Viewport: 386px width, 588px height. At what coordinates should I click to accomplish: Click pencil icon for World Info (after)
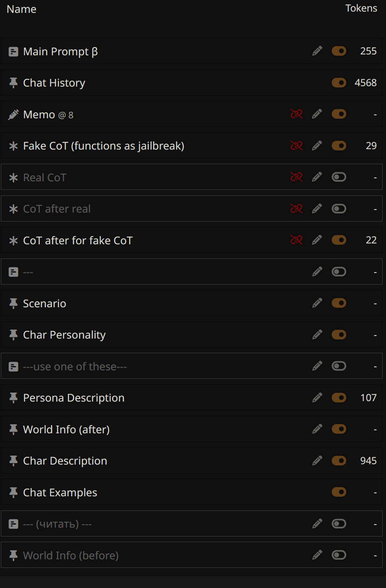[x=317, y=429]
